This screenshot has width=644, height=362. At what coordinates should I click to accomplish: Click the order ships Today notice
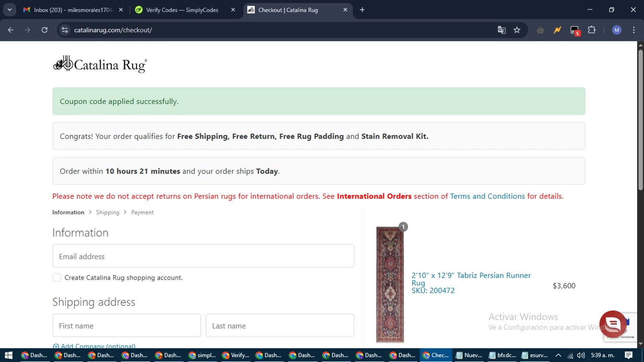319,171
